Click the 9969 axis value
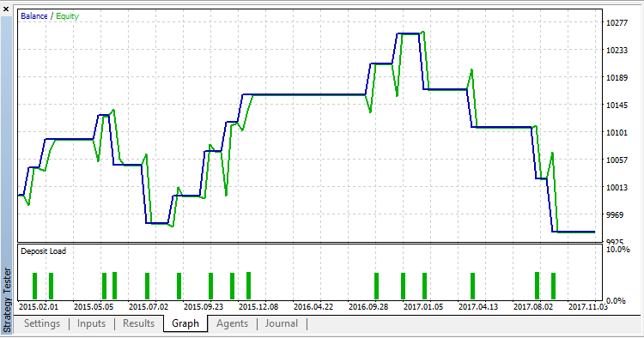Image resolution: width=644 pixels, height=338 pixels. click(615, 215)
